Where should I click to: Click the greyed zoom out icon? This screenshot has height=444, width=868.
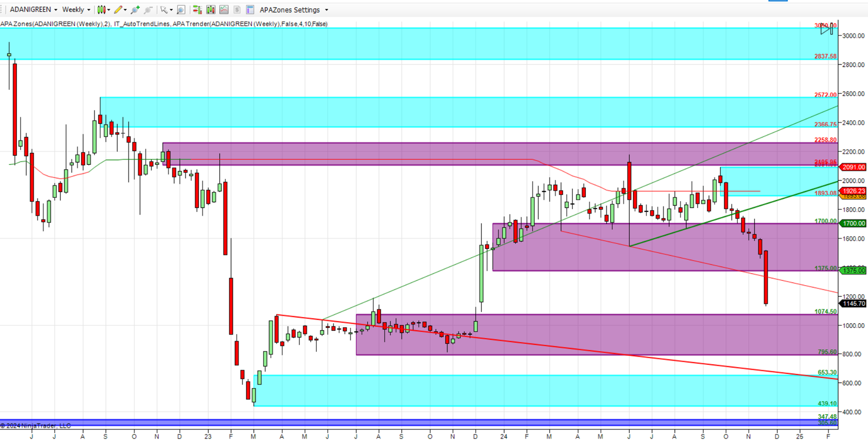click(148, 10)
